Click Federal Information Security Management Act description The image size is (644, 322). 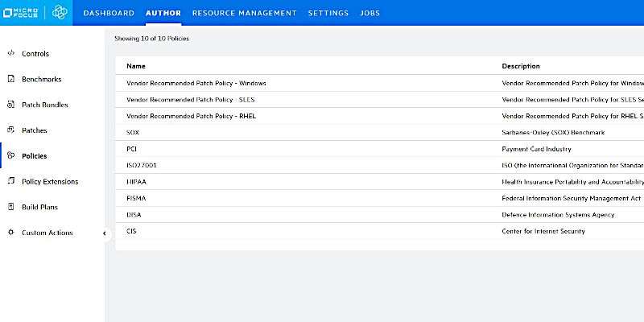[572, 198]
